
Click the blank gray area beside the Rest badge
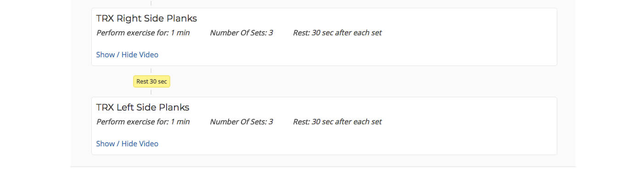(x=321, y=82)
